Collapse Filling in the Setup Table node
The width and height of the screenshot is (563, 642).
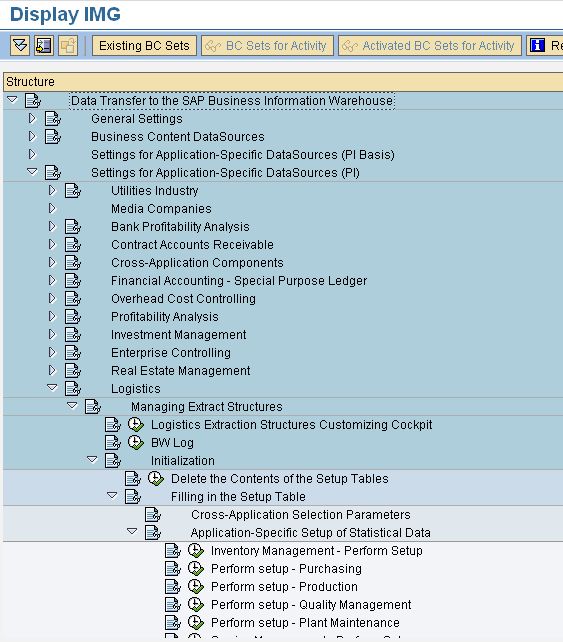112,495
